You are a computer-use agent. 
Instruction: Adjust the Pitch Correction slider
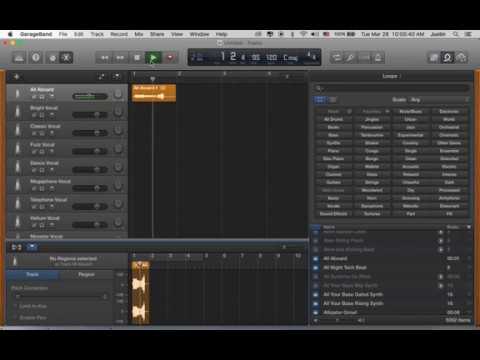point(62,296)
